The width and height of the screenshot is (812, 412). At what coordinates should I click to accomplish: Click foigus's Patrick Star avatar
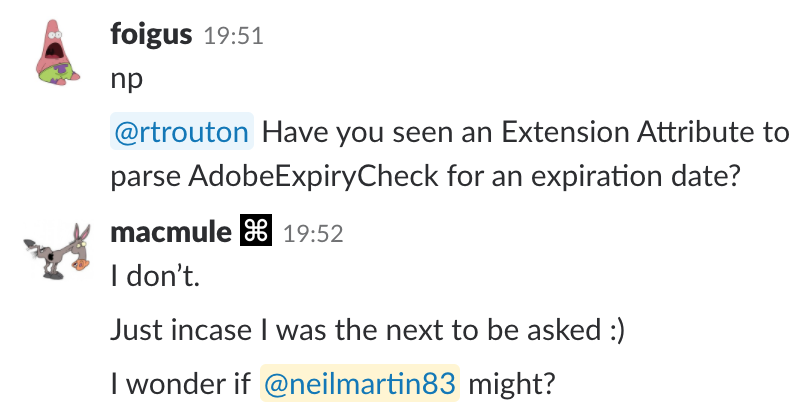pos(53,54)
